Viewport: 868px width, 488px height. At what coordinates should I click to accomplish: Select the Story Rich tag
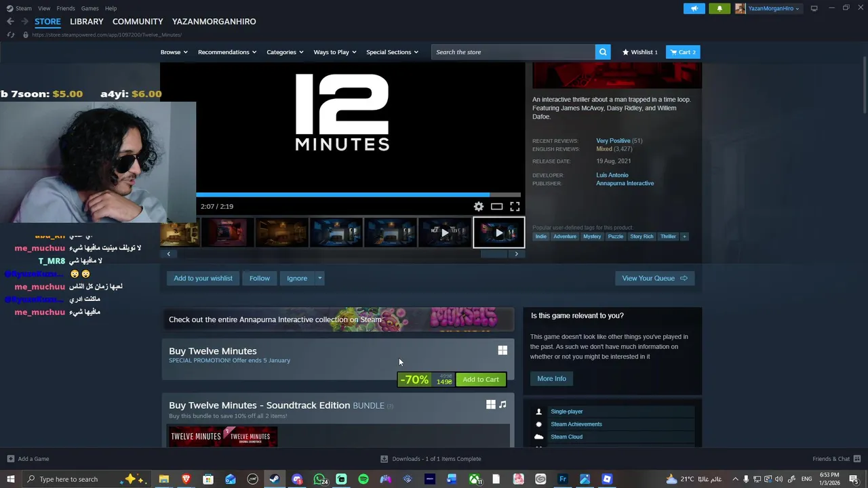click(642, 237)
